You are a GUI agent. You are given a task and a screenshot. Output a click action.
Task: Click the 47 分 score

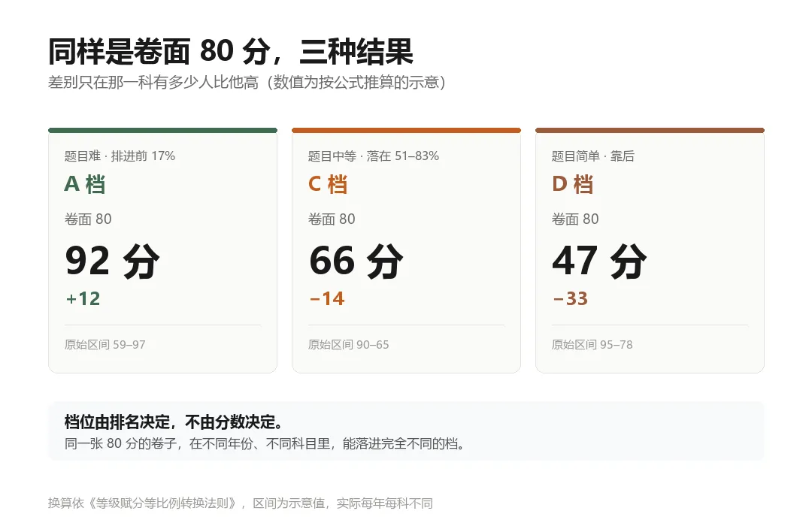(x=600, y=261)
